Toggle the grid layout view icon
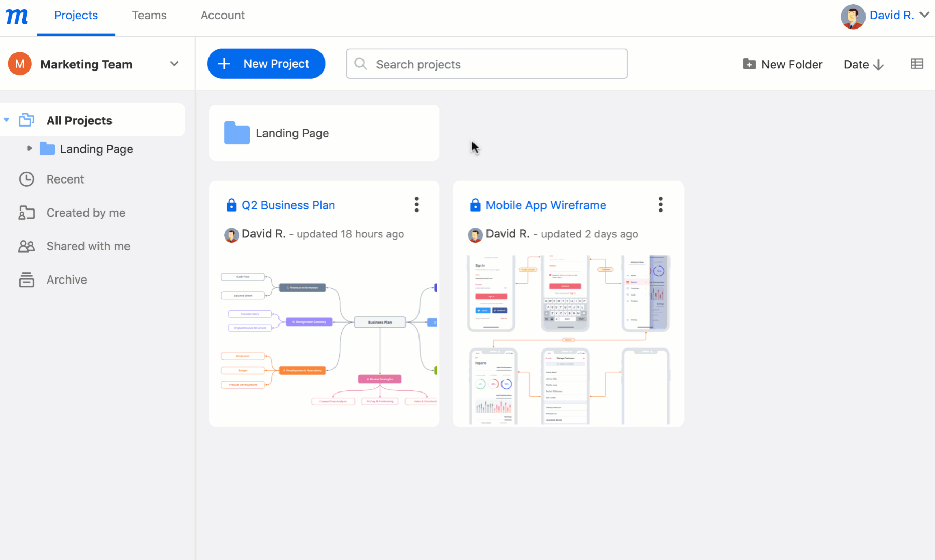 pyautogui.click(x=917, y=63)
